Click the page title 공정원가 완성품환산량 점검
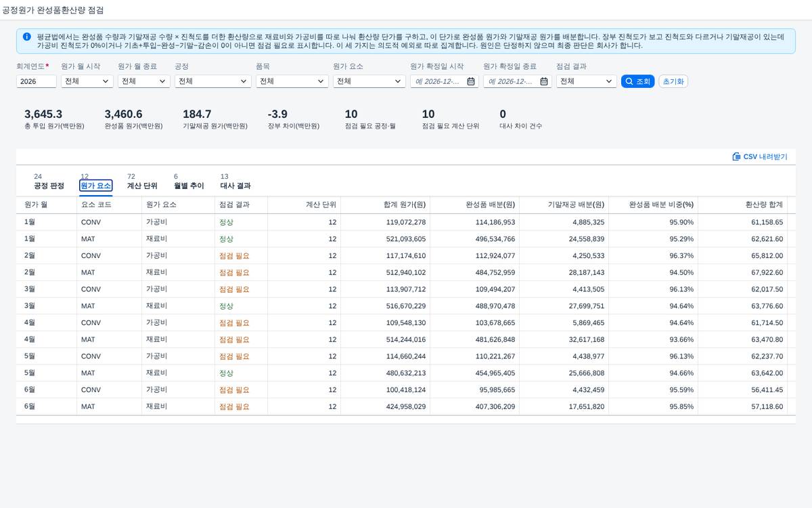 coord(53,11)
